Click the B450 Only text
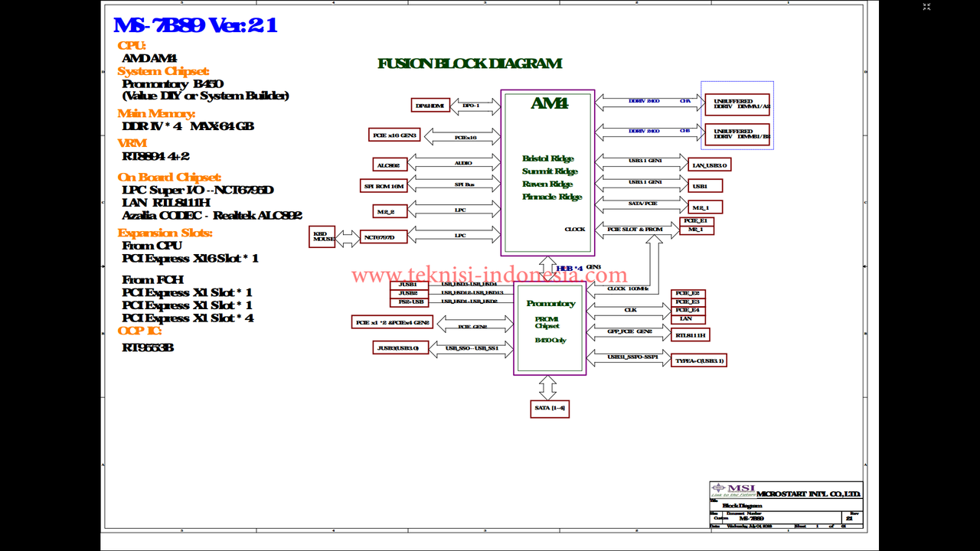This screenshot has width=980, height=551. coord(550,340)
